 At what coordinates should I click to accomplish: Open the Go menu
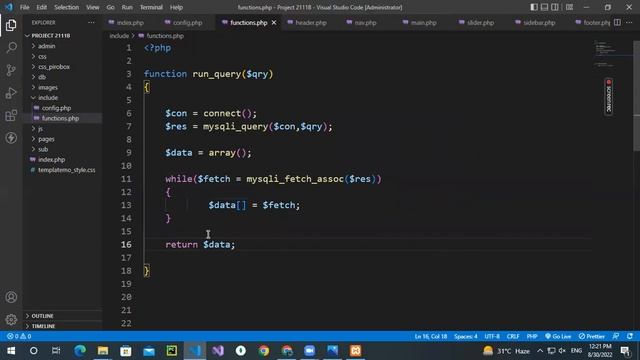(x=111, y=7)
